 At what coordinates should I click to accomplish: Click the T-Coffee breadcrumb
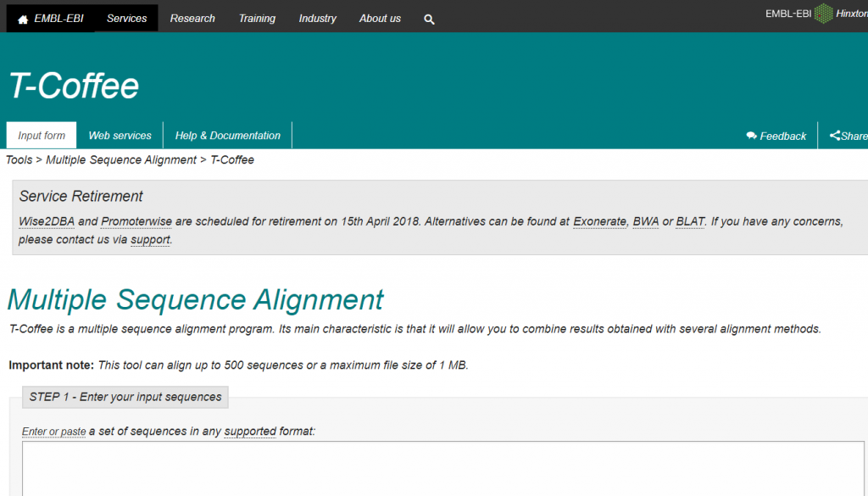[232, 160]
